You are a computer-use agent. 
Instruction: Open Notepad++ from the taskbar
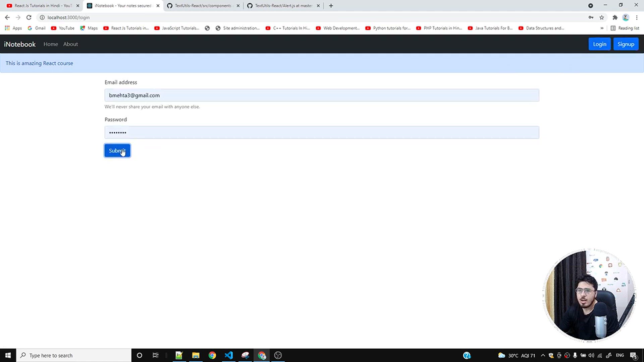179,355
